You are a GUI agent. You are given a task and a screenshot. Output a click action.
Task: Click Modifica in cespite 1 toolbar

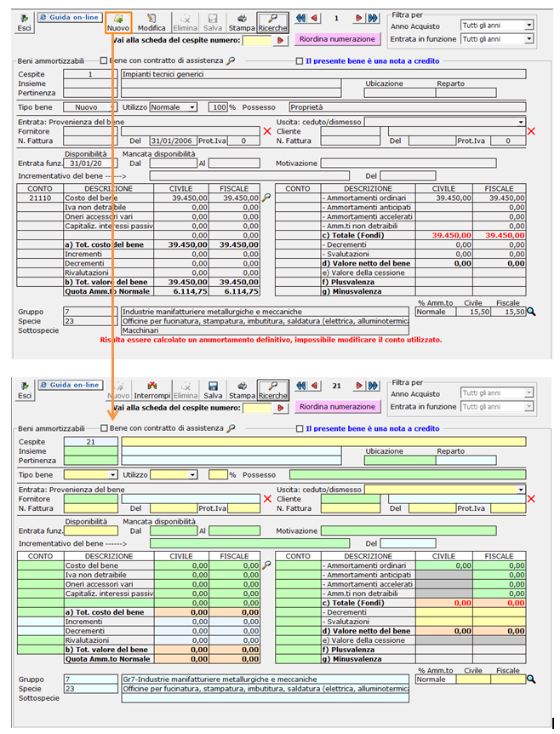(151, 23)
